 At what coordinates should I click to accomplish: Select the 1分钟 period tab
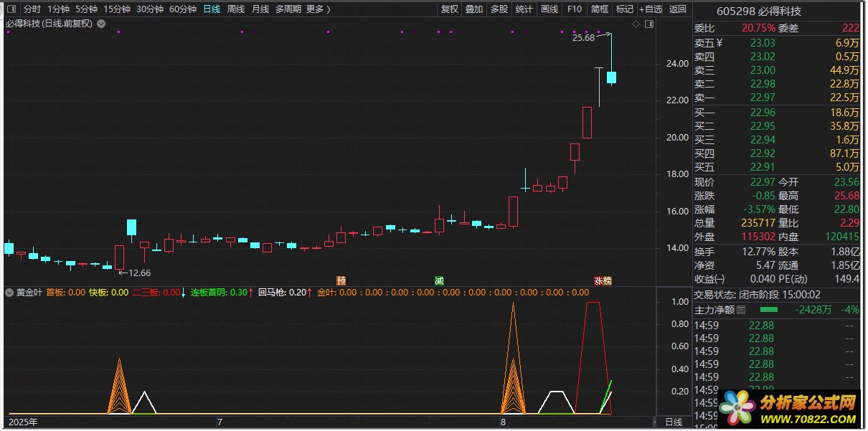pyautogui.click(x=59, y=9)
